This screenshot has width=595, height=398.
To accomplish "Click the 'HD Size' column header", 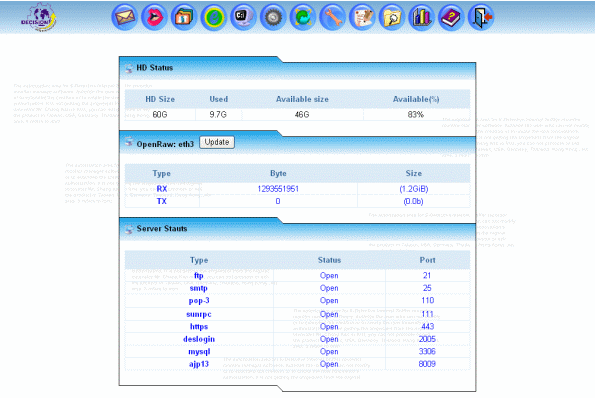I will 160,99.
